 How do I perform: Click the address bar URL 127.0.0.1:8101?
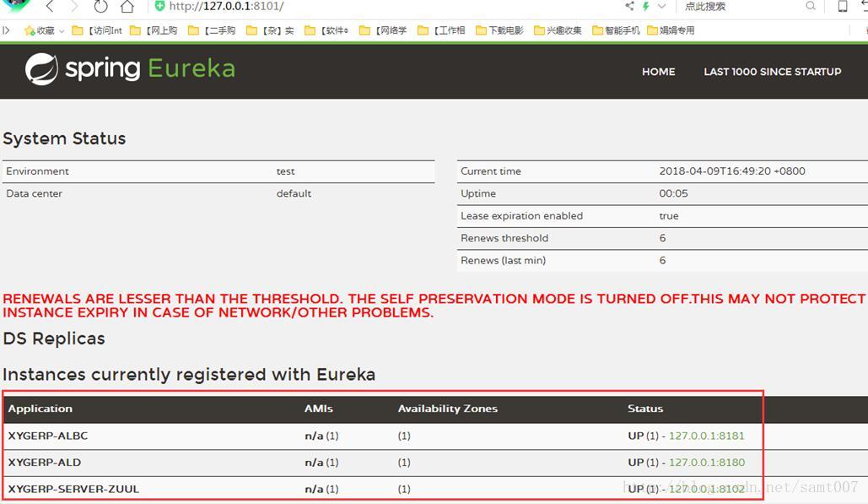[x=226, y=6]
